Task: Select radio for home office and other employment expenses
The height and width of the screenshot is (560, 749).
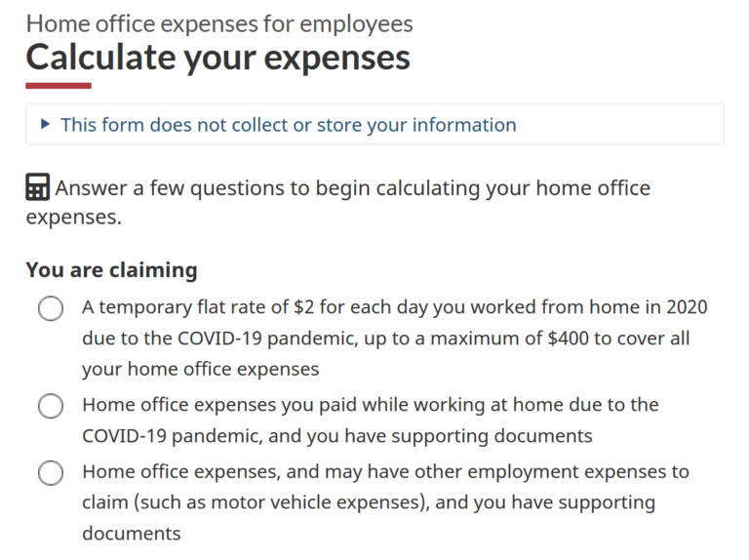Action: coord(51,473)
